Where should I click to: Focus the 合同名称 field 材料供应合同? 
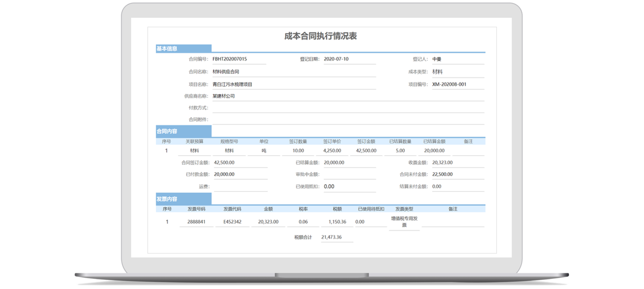pos(294,72)
